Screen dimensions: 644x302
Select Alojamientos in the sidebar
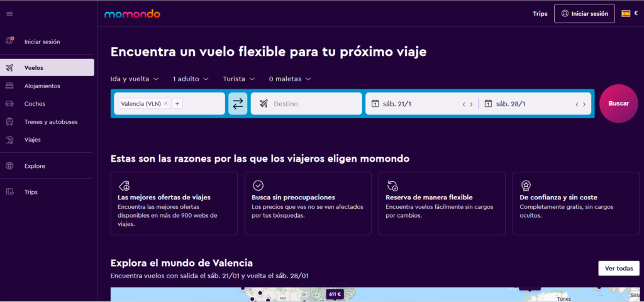(47, 86)
